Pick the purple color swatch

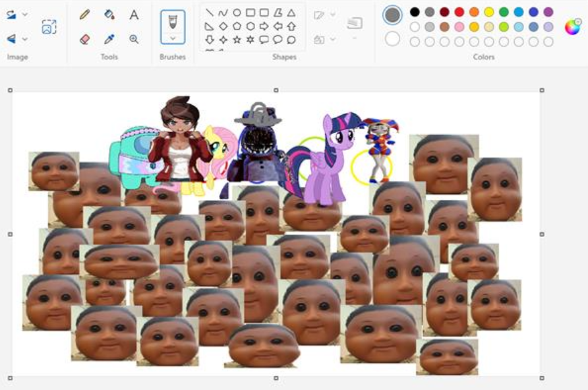click(548, 12)
